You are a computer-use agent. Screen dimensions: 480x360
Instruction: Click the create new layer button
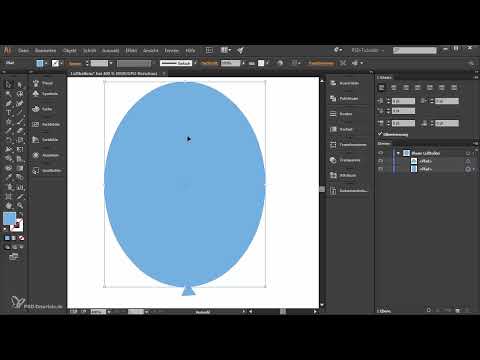click(458, 310)
